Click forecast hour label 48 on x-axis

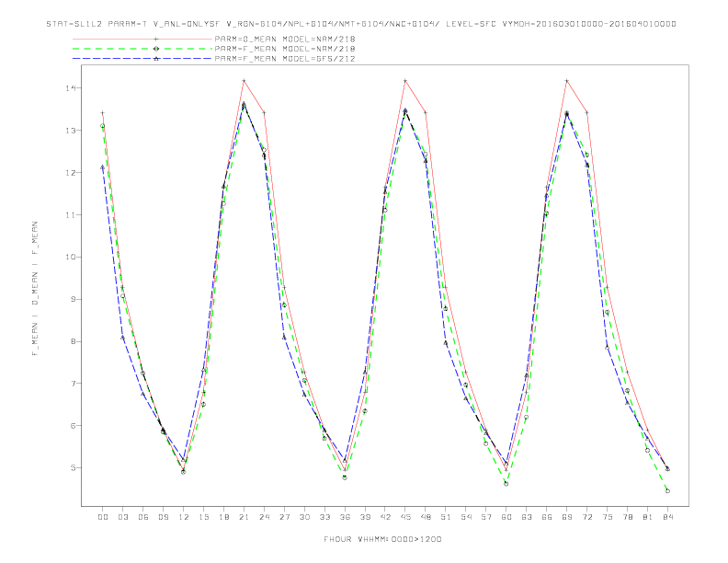coord(426,517)
